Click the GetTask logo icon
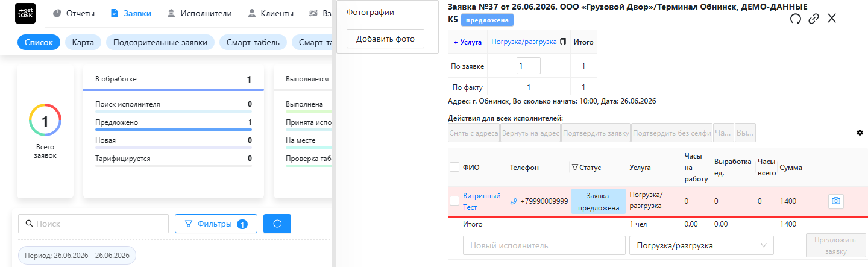The image size is (868, 267). 25,13
